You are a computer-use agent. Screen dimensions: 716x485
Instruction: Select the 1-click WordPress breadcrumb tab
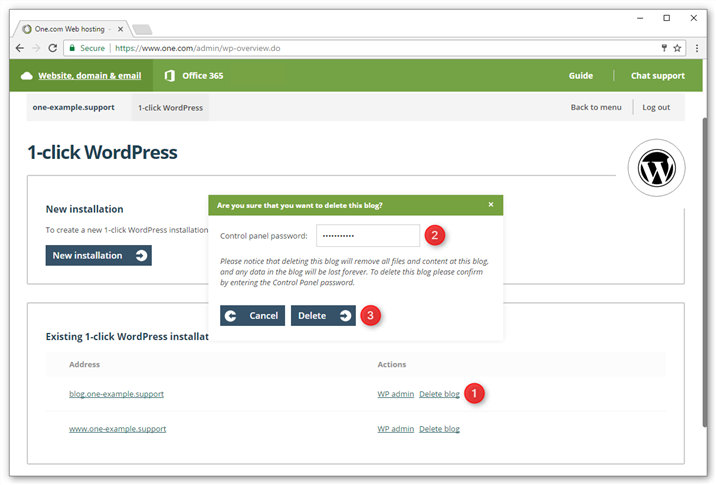(170, 108)
